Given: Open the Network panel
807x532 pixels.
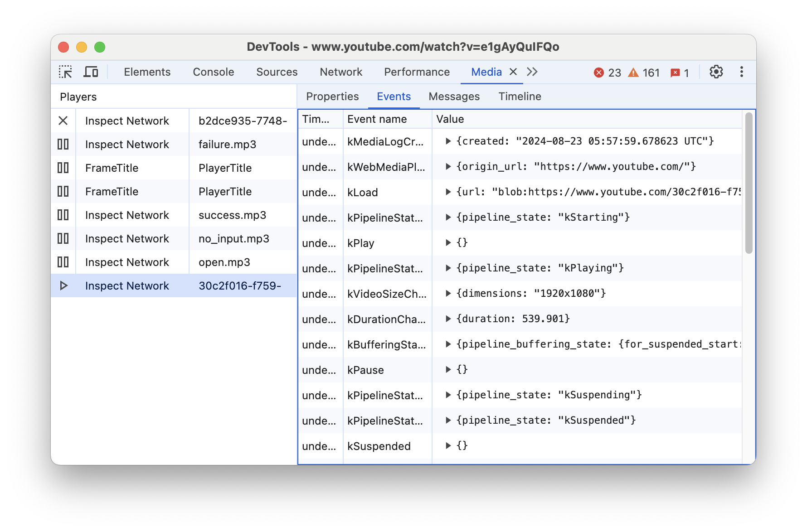Looking at the screenshot, I should click(x=341, y=72).
